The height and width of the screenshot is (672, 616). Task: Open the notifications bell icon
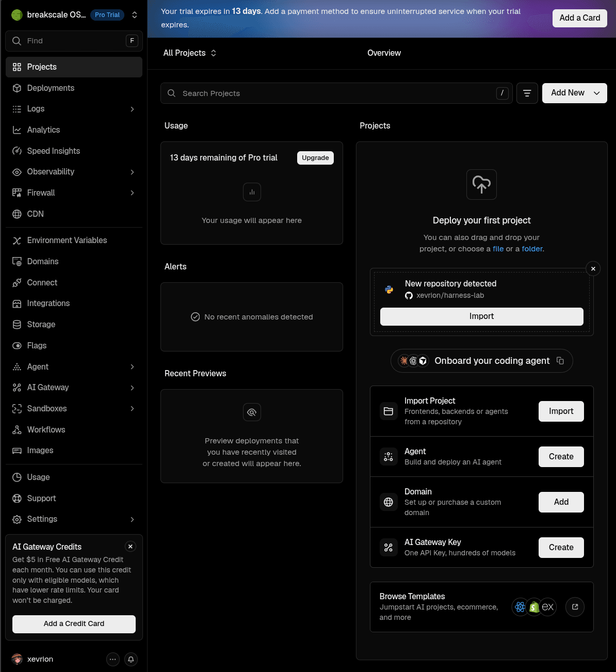coord(131,659)
